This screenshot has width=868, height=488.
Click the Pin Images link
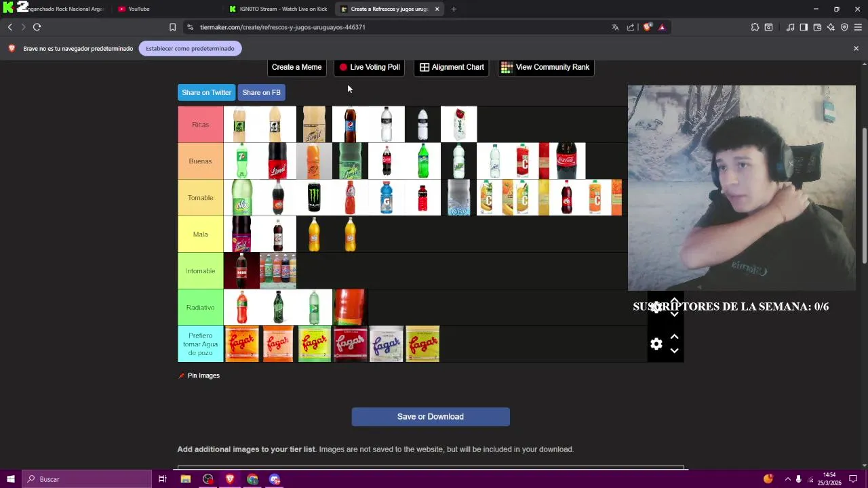tap(199, 375)
